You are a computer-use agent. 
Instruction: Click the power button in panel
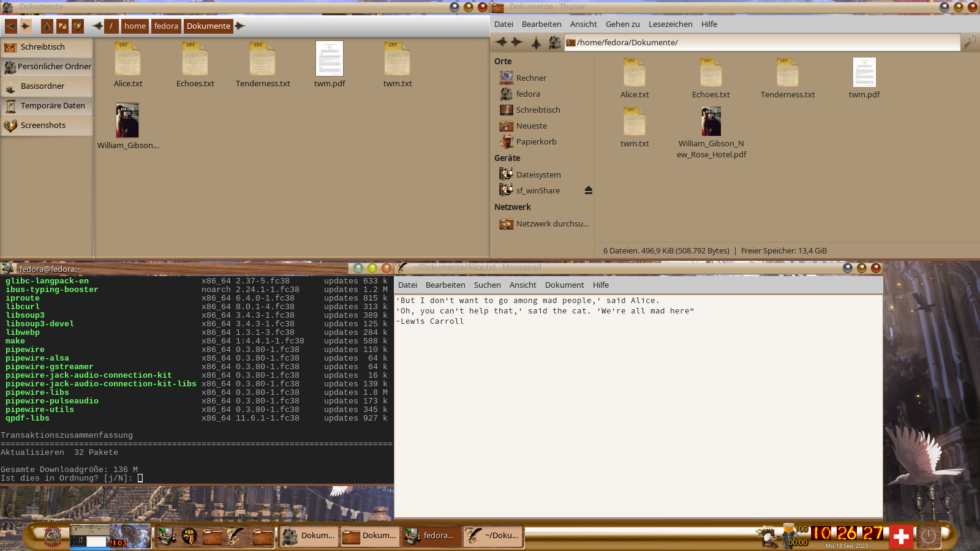[929, 536]
